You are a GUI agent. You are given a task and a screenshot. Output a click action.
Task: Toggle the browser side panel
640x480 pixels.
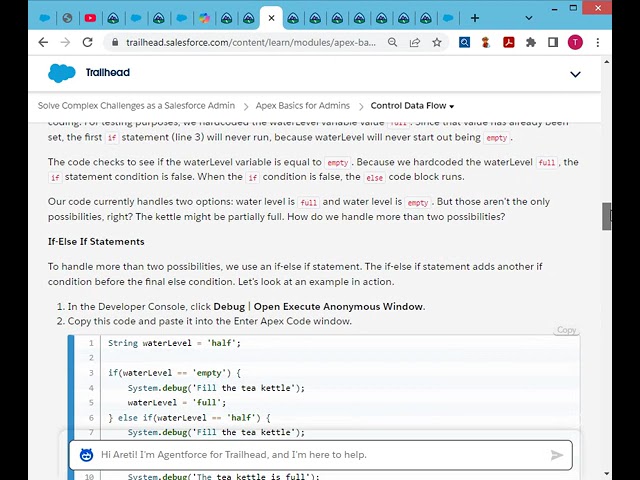(x=553, y=42)
